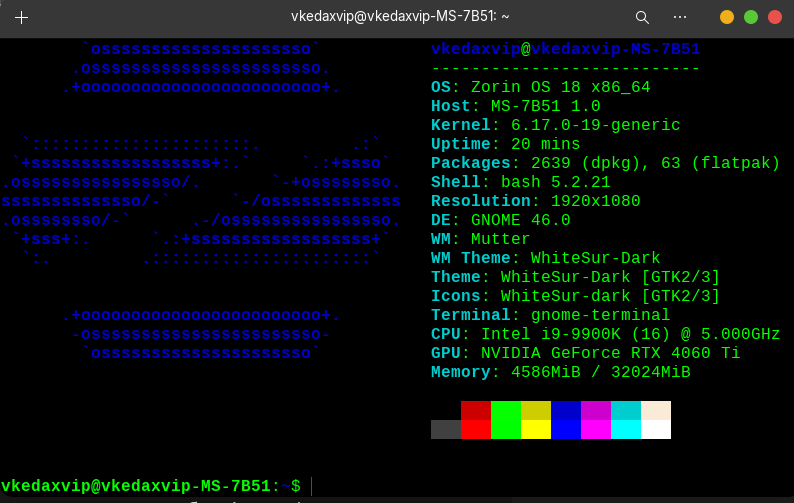Click the OS line showing Zorin OS 18
This screenshot has height=503, width=794.
click(x=540, y=87)
